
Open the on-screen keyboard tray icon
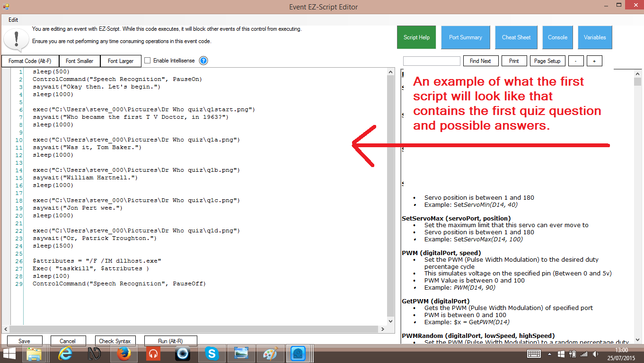pyautogui.click(x=534, y=354)
